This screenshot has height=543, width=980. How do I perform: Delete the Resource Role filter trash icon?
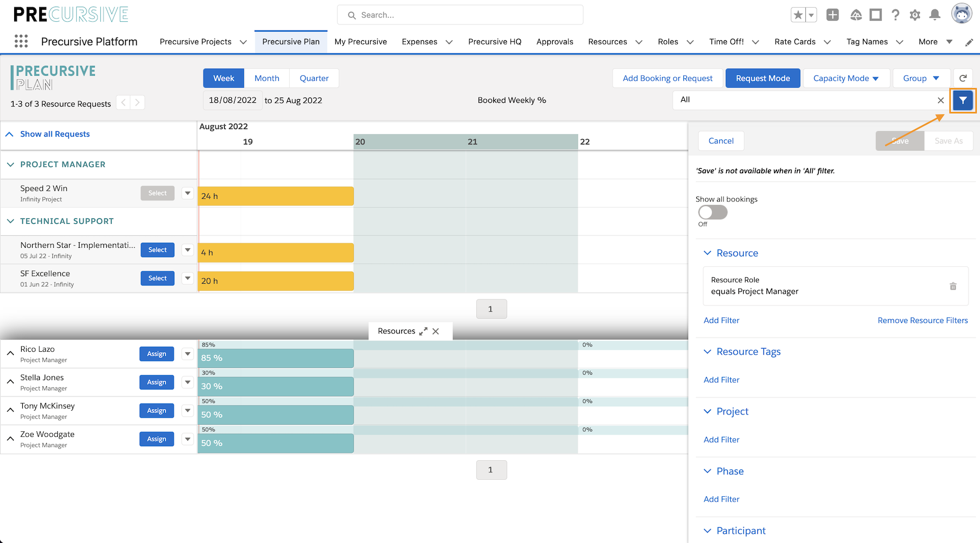pos(953,286)
